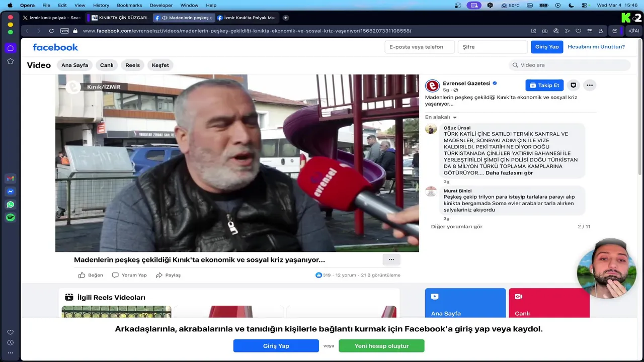Click Yorum Yap comment button
This screenshot has height=362, width=644.
click(129, 275)
